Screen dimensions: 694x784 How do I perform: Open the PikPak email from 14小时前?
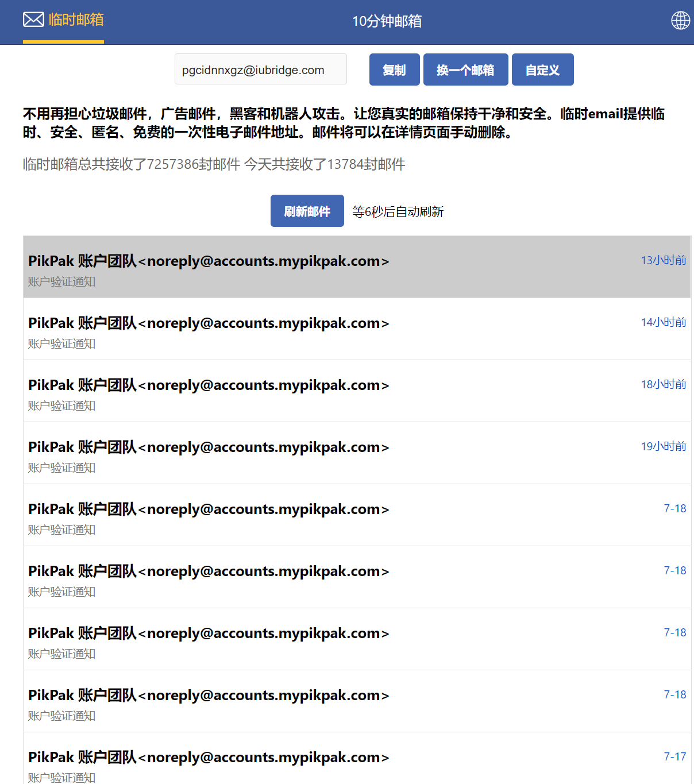coord(209,323)
